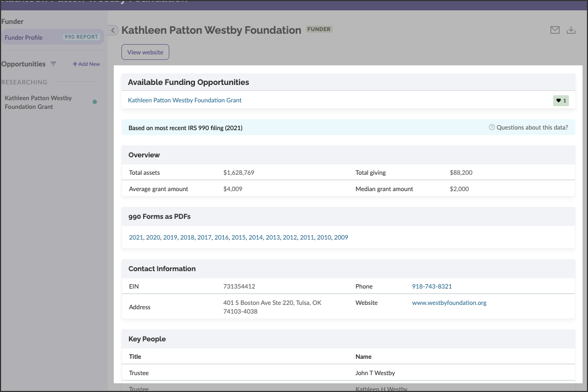Open the Opportunities filter icon
This screenshot has height=392, width=588.
click(x=53, y=64)
